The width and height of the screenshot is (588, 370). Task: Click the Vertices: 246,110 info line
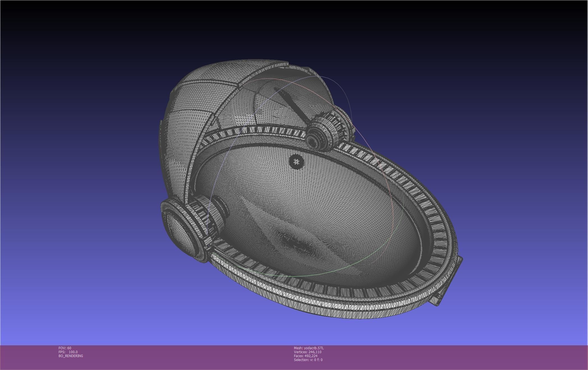[x=307, y=352]
